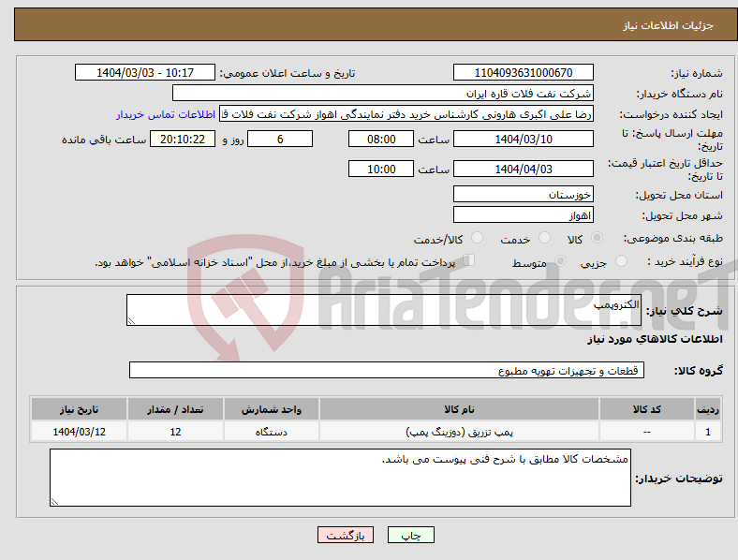Click the شماره نیاز label

(x=697, y=73)
